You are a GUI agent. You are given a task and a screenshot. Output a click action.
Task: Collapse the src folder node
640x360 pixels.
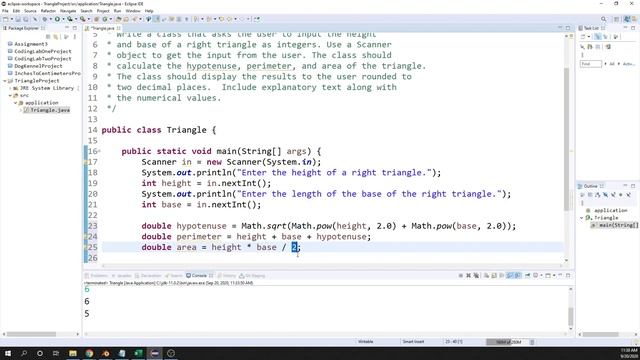pos(10,96)
